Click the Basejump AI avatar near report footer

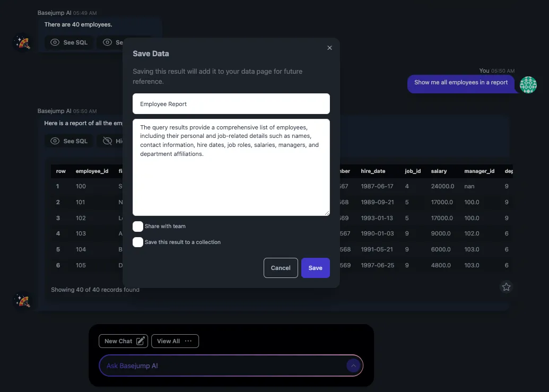click(x=22, y=300)
